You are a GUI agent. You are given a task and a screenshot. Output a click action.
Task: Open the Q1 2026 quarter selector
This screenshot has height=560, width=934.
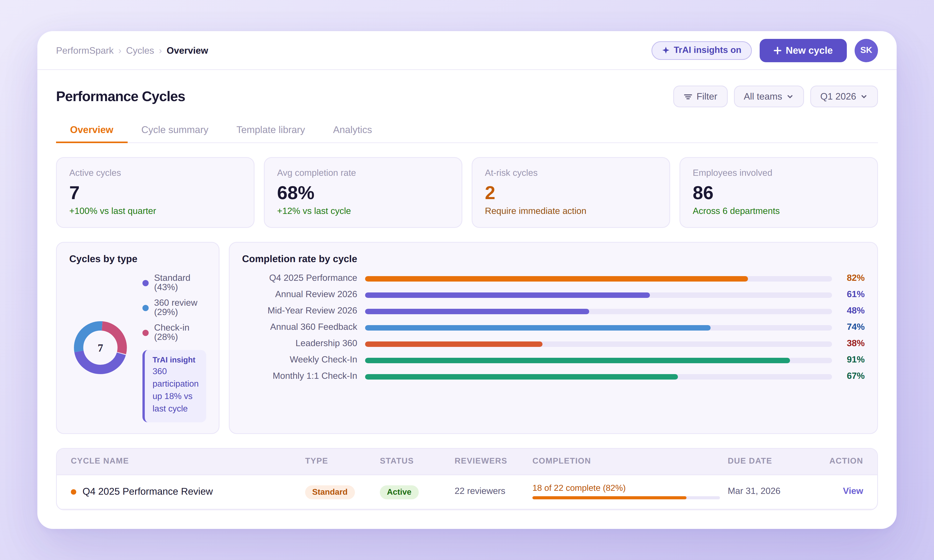click(844, 96)
